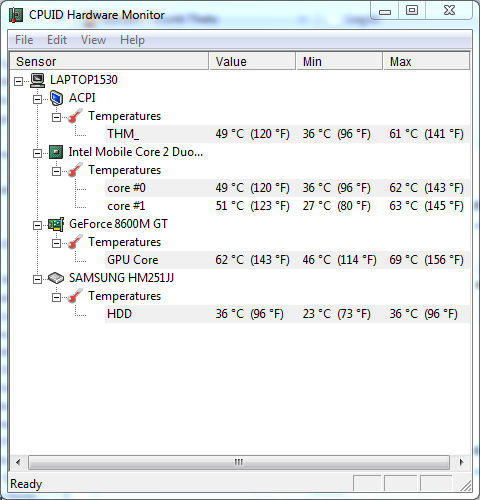
Task: Select the LAPTOP1530 tree label
Action: pos(84,80)
